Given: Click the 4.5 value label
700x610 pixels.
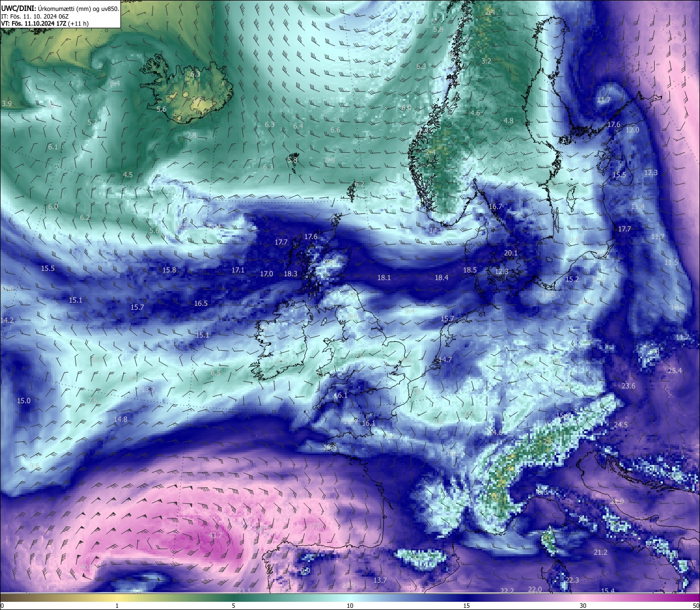Looking at the screenshot, I should [127, 175].
